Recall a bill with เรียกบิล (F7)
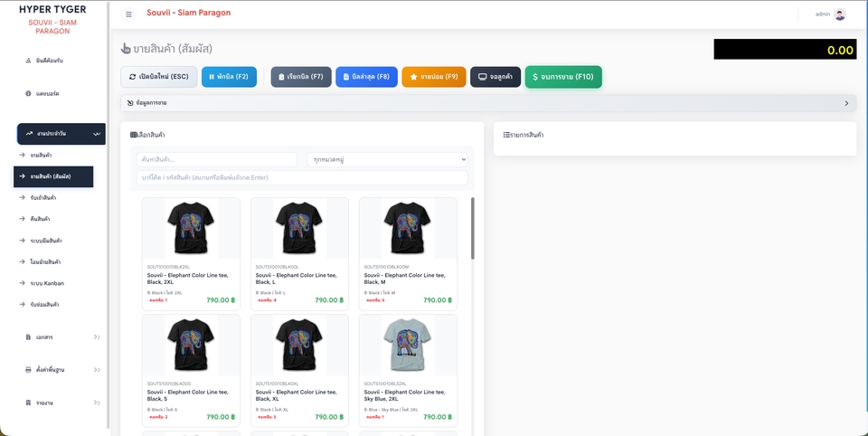 click(x=301, y=77)
